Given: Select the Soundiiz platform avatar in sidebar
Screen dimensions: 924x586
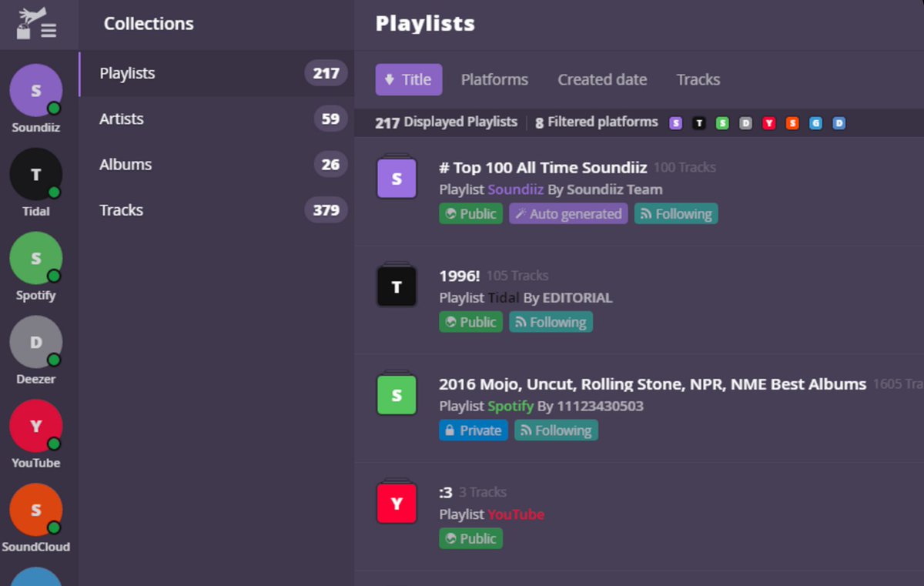Looking at the screenshot, I should [x=35, y=91].
